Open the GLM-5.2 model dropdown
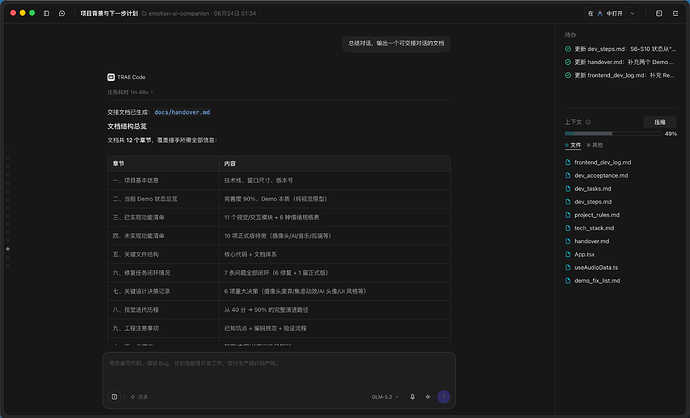 click(385, 397)
